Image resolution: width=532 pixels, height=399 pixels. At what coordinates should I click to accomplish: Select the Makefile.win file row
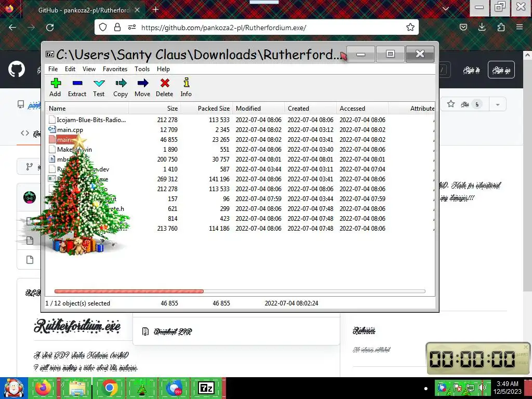coord(240,149)
